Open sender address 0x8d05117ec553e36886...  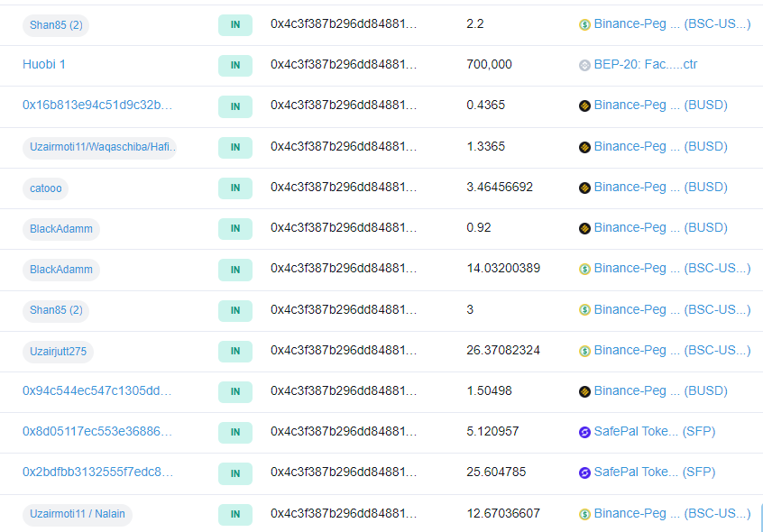97,431
